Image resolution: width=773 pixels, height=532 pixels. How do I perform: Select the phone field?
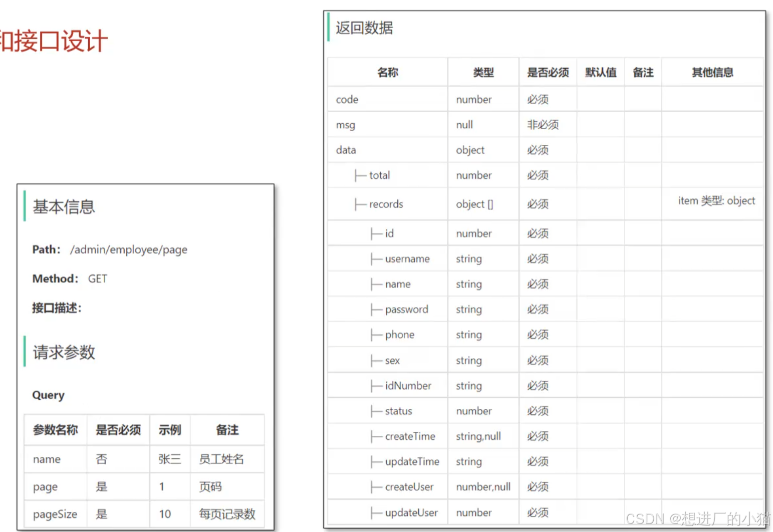(x=400, y=335)
